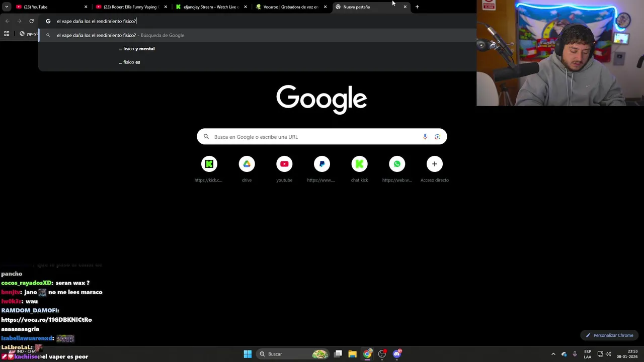Image resolution: width=644 pixels, height=362 pixels.
Task: Switch to the (23) YouTube tab
Action: [x=50, y=7]
